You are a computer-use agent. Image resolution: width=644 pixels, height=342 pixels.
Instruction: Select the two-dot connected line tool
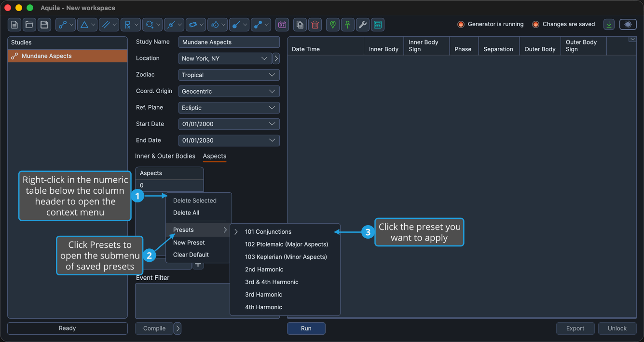pyautogui.click(x=261, y=25)
